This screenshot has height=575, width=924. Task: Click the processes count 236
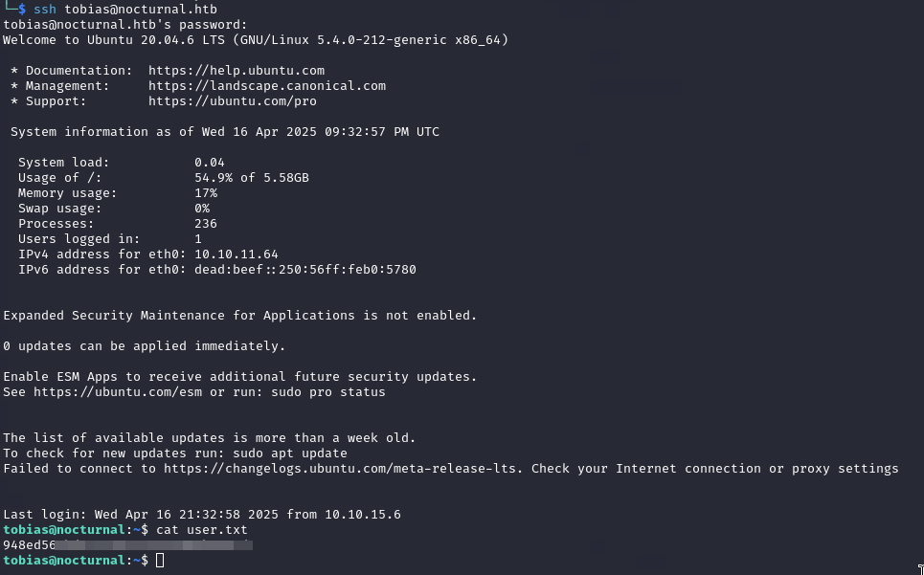(x=205, y=224)
